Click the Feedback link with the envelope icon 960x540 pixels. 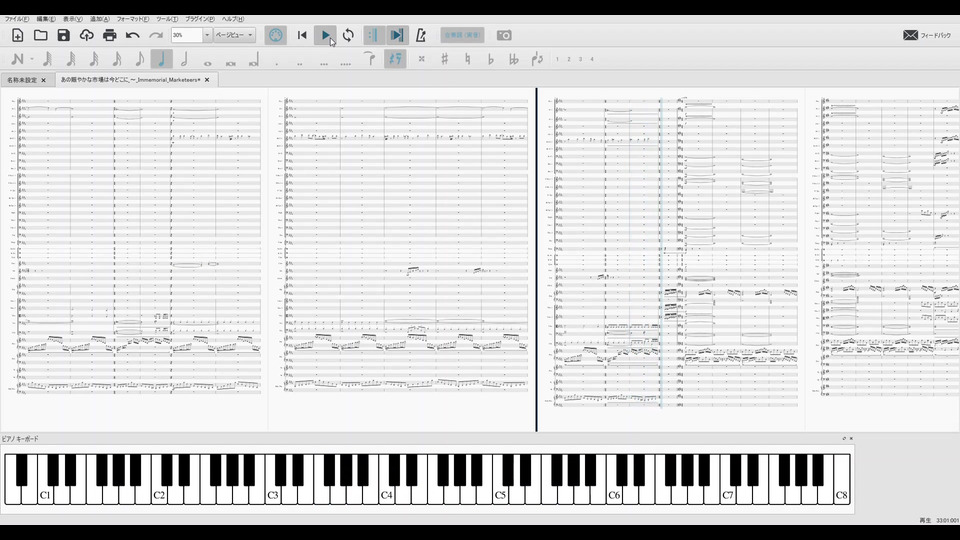[927, 36]
